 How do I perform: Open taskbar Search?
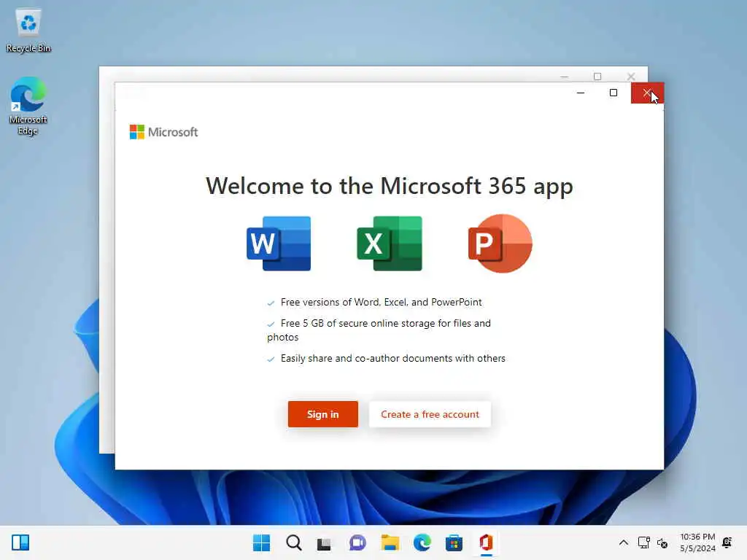(x=294, y=542)
